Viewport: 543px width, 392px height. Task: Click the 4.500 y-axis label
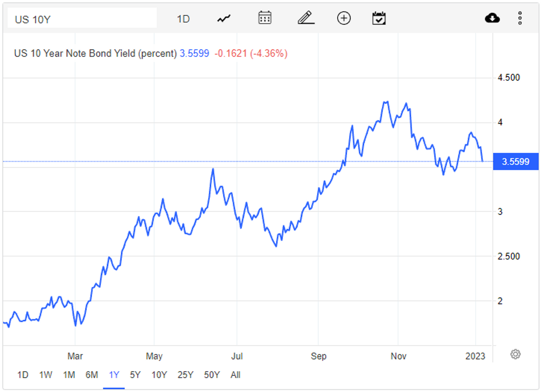click(x=509, y=78)
